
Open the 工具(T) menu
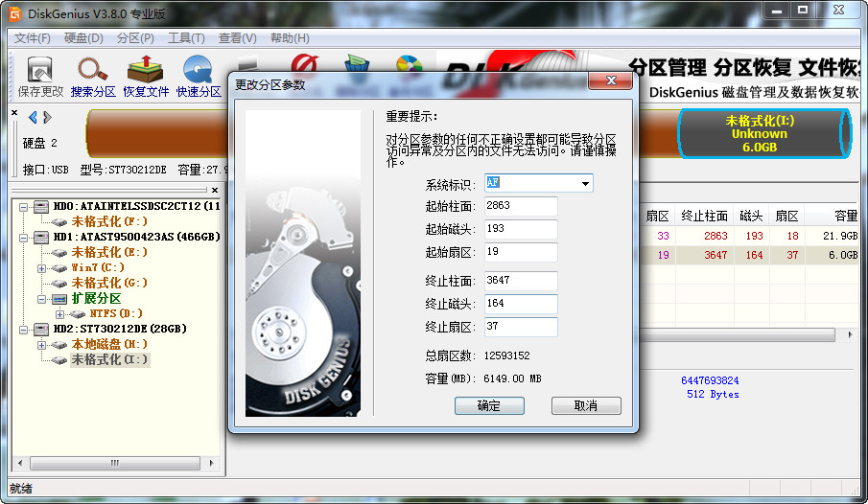click(186, 38)
